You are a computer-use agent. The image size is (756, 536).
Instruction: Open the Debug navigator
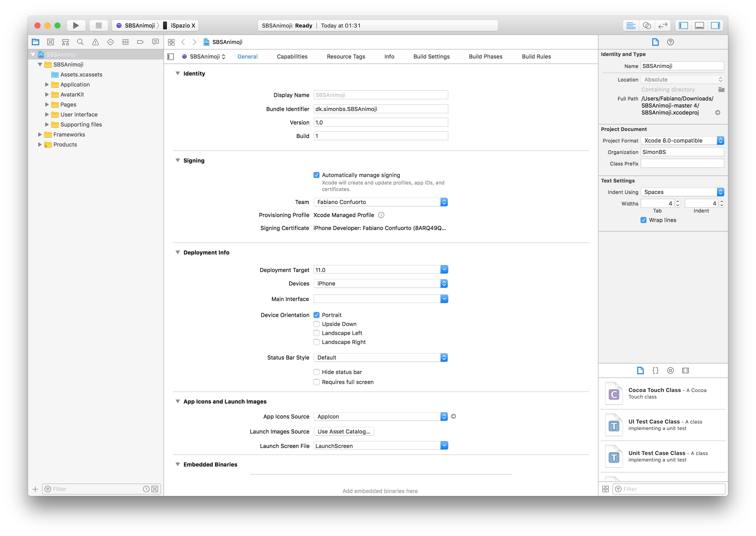[125, 42]
